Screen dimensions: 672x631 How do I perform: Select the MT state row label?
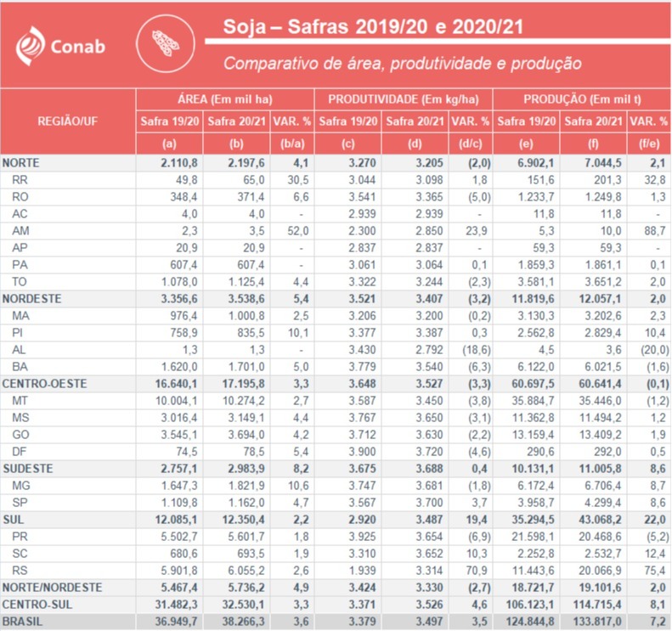click(x=20, y=401)
